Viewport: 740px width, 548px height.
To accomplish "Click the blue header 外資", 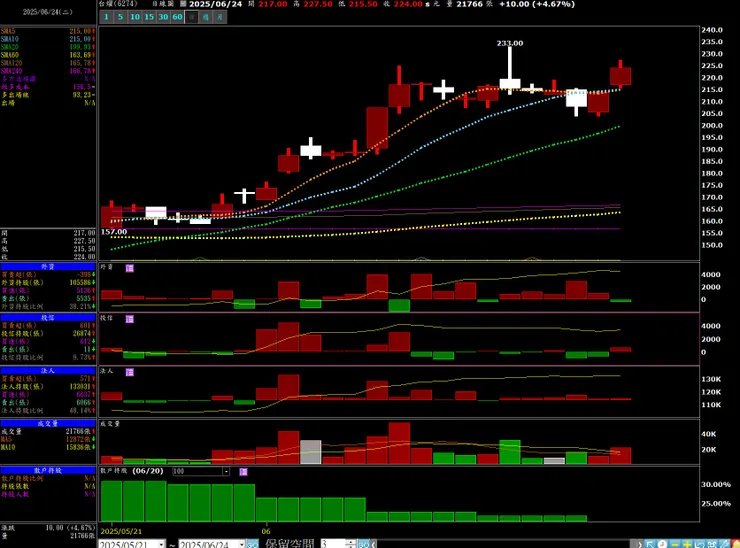I will (x=48, y=267).
